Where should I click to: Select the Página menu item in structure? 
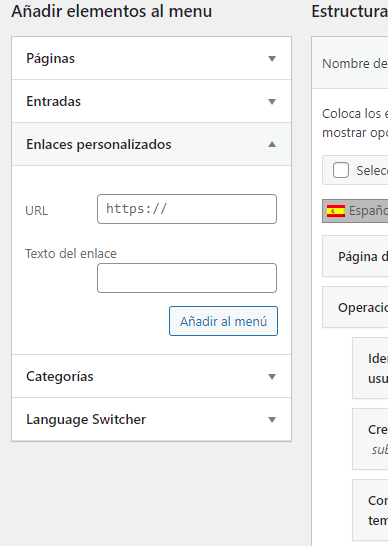355,256
